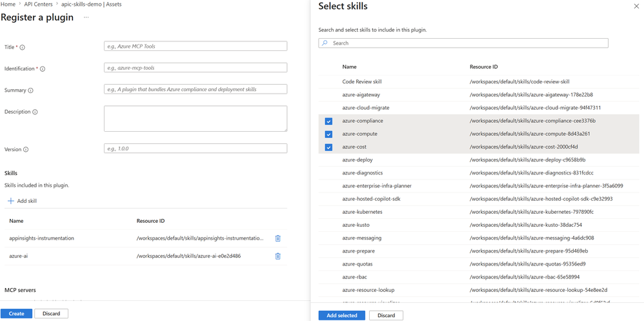
Task: Click azure-compliance-cee3376b resource ID
Action: coord(532,121)
